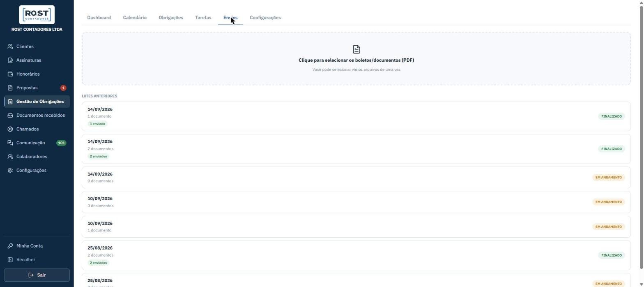This screenshot has width=644, height=287.
Task: Click the ROST Contadores logo
Action: 37,15
